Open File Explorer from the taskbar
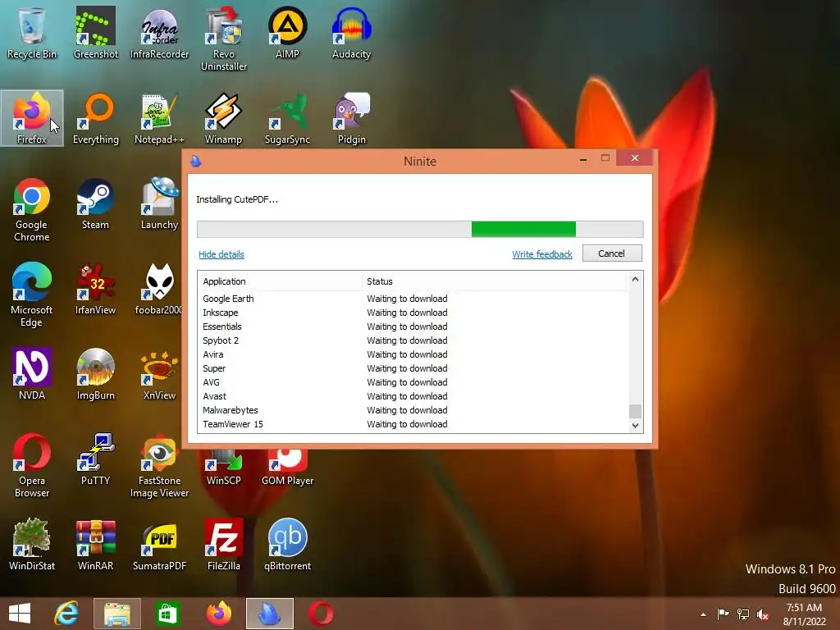The width and height of the screenshot is (840, 630). pyautogui.click(x=117, y=614)
